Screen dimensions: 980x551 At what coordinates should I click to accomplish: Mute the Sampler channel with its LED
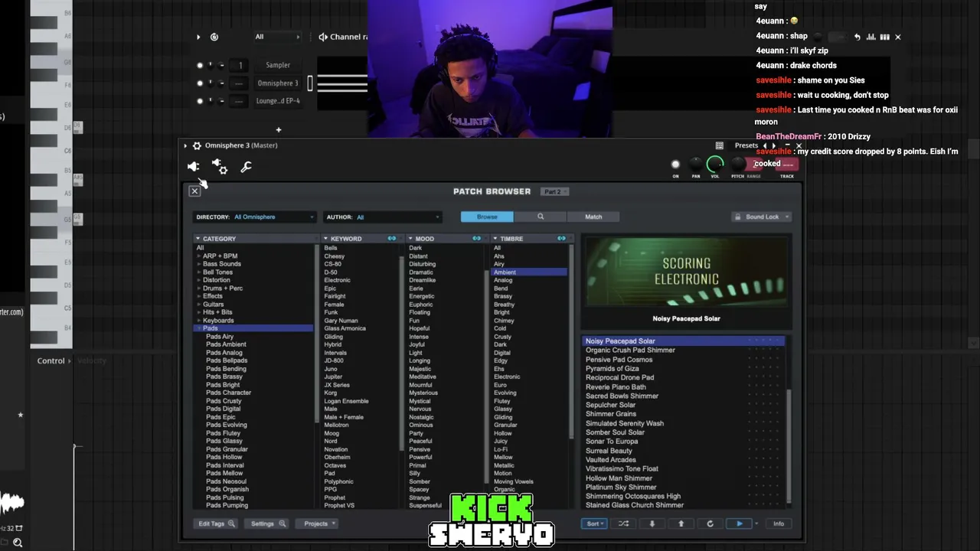pyautogui.click(x=200, y=65)
